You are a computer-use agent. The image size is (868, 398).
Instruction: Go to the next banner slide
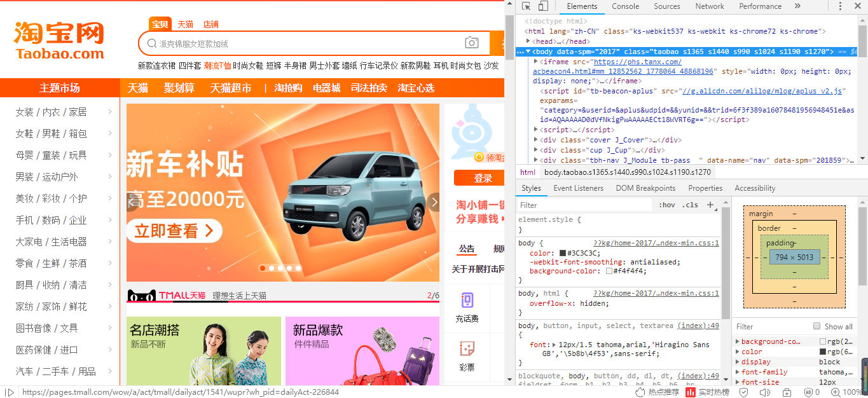coord(434,202)
